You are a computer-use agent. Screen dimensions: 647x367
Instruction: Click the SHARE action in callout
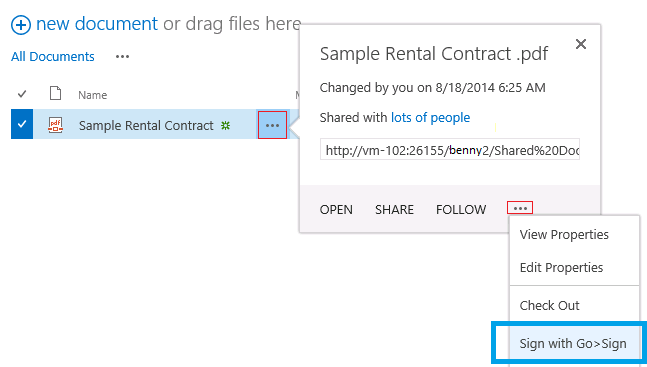[394, 210]
